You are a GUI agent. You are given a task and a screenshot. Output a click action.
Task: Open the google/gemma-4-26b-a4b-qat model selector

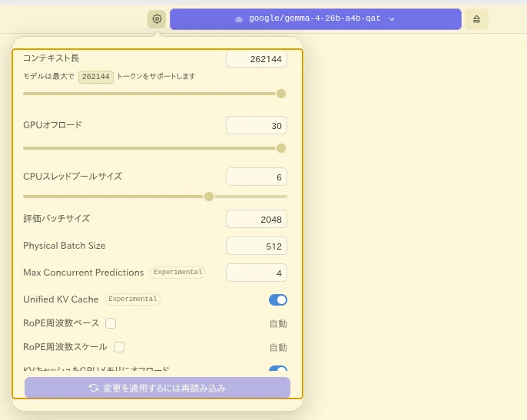[315, 19]
